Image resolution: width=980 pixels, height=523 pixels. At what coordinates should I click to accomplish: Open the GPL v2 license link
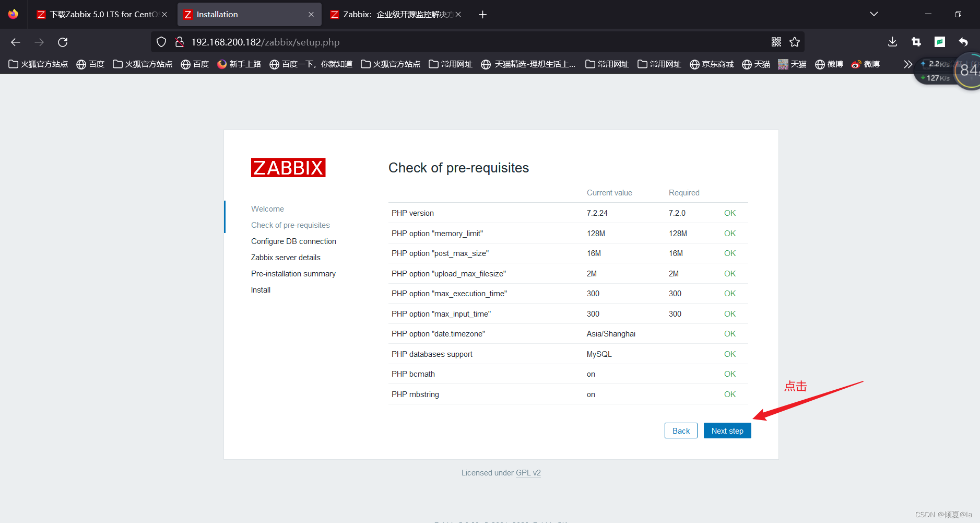tap(528, 473)
